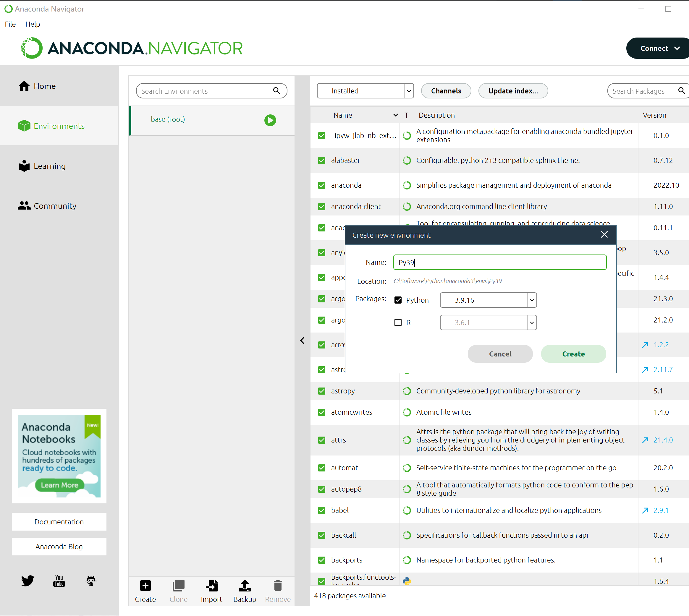Click the Version column header
The width and height of the screenshot is (689, 616).
[654, 115]
